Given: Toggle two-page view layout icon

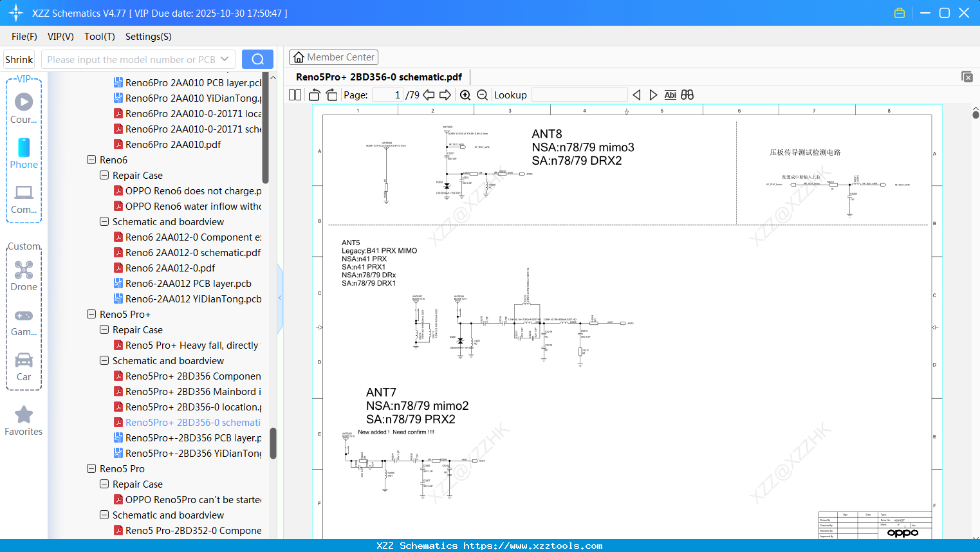Looking at the screenshot, I should click(295, 95).
